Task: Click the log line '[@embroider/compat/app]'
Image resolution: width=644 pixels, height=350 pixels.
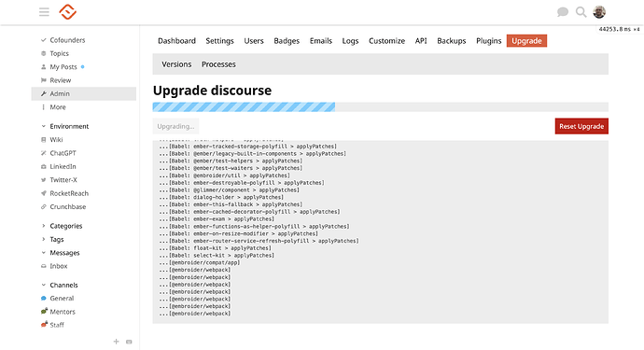Action: click(x=200, y=262)
